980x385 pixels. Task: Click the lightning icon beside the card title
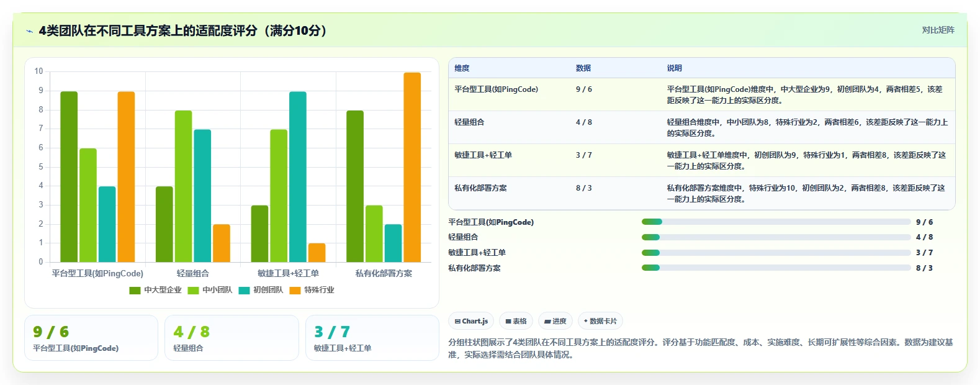[29, 31]
